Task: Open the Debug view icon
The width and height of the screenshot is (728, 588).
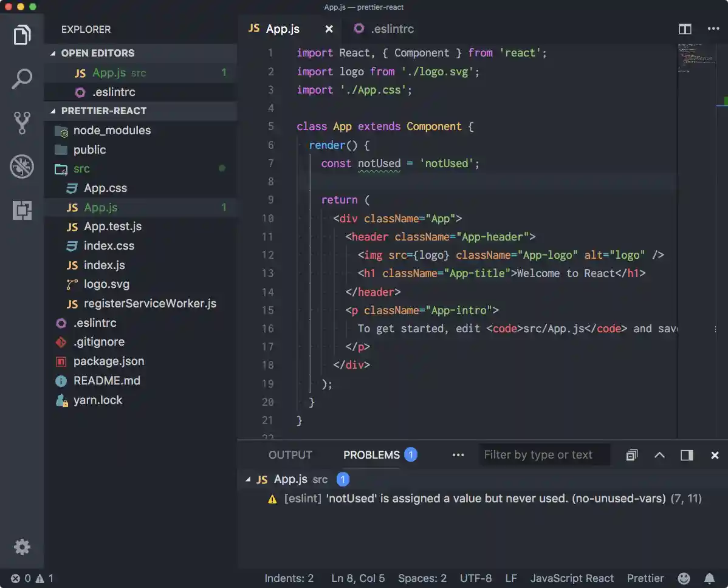Action: (22, 166)
